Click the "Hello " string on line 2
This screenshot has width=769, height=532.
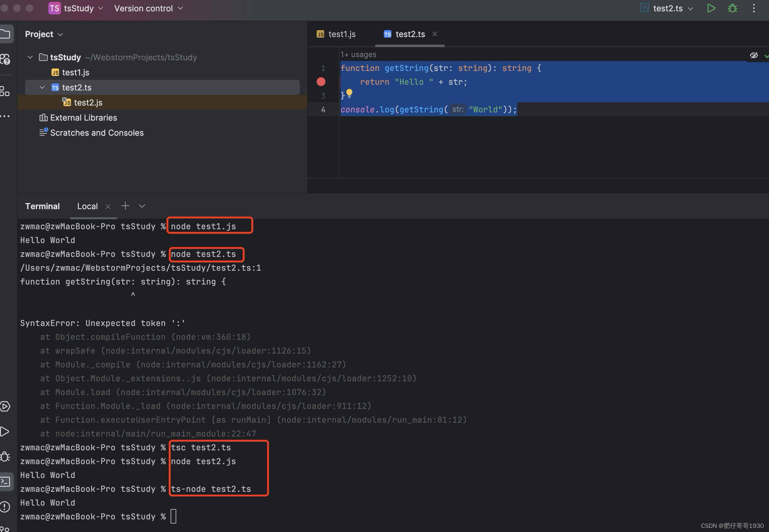(x=414, y=82)
